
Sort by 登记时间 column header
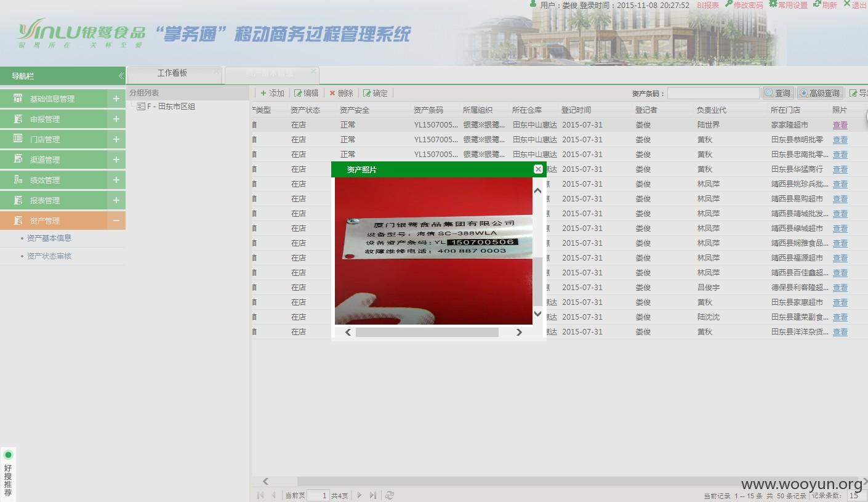(576, 110)
